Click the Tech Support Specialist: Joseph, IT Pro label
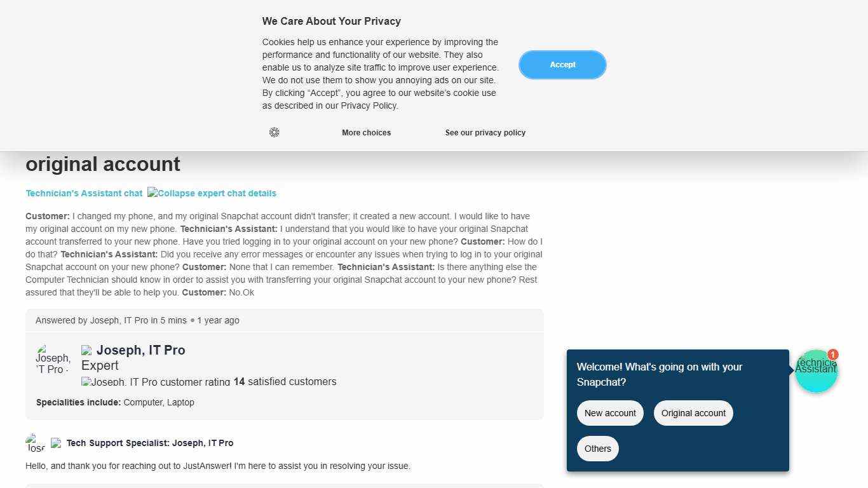 pyautogui.click(x=150, y=443)
